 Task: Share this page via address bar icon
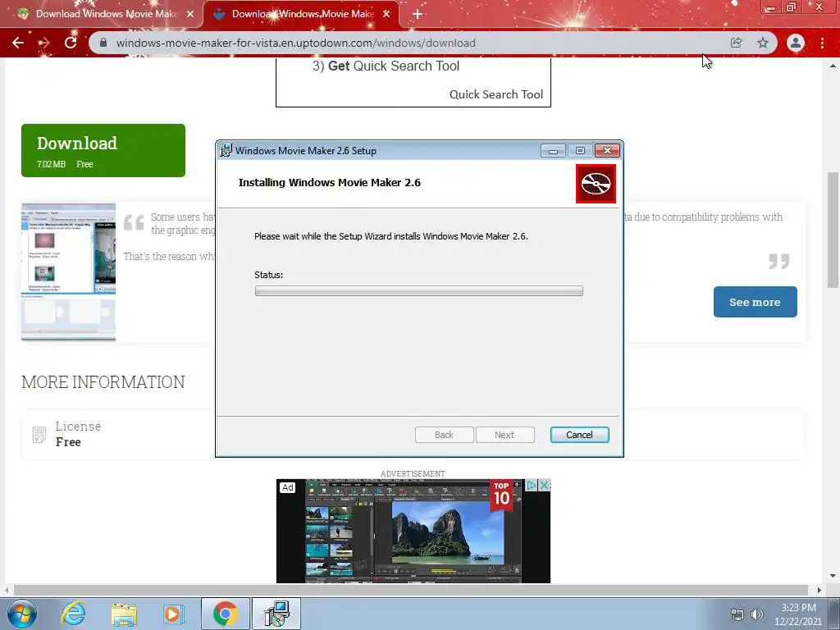pyautogui.click(x=736, y=43)
